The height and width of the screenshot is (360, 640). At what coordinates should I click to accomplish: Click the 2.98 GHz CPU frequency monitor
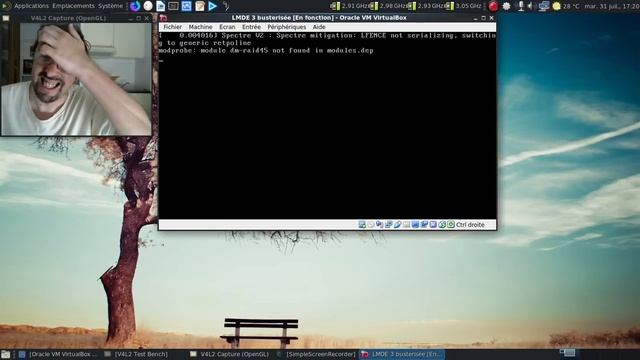coord(388,6)
